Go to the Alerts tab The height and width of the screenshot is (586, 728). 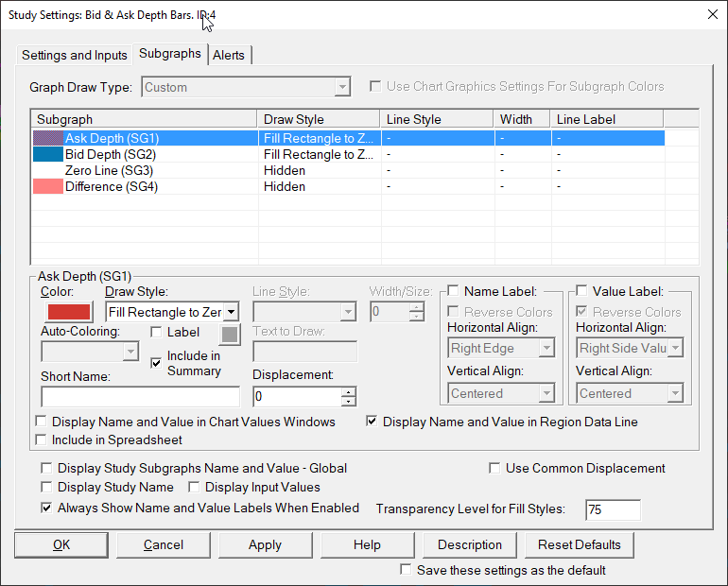[229, 55]
